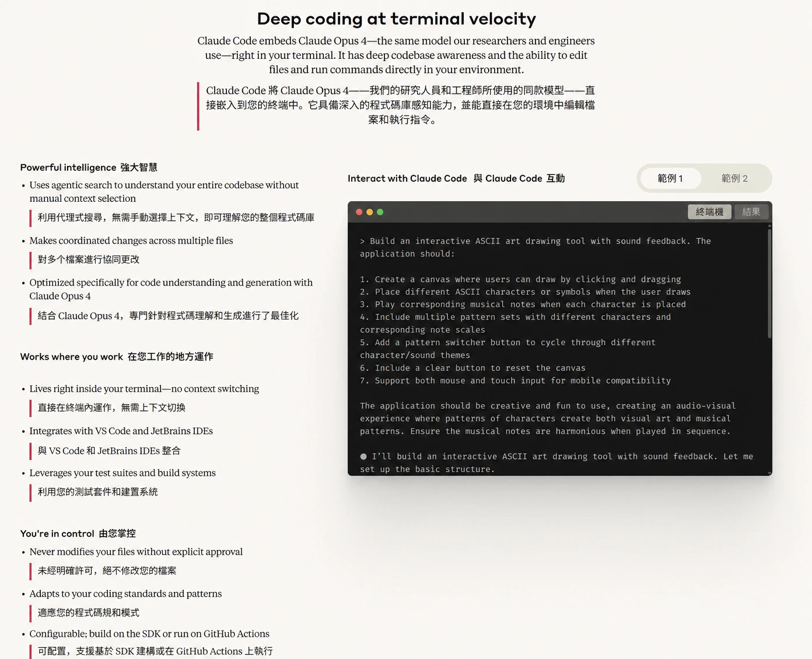Click '未經明確許可' translation line

[107, 571]
